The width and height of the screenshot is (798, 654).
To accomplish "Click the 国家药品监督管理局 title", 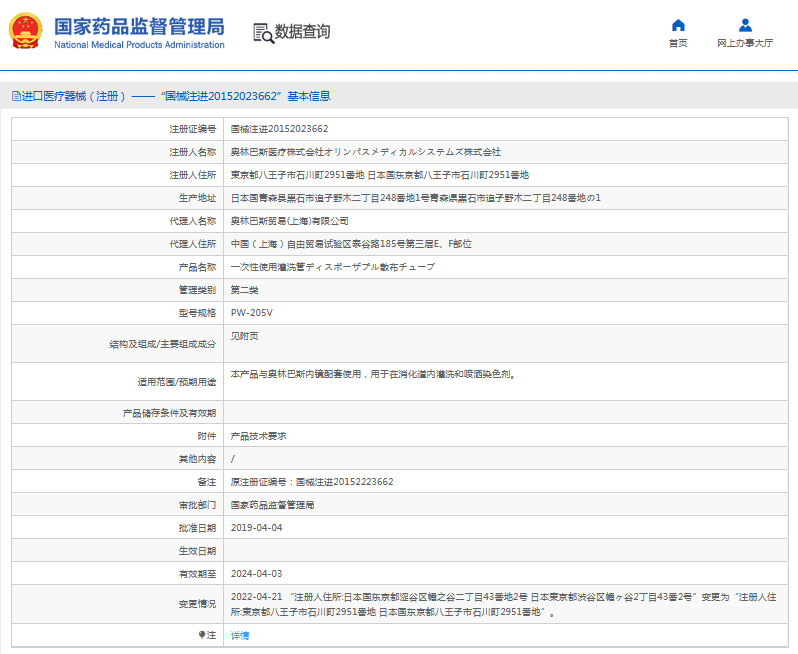I will [139, 26].
